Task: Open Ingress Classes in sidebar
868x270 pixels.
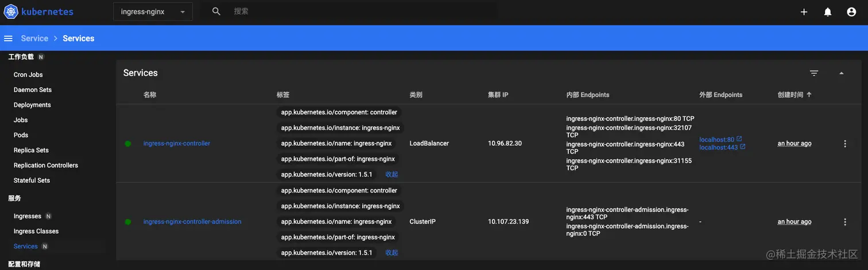Action: coord(36,231)
